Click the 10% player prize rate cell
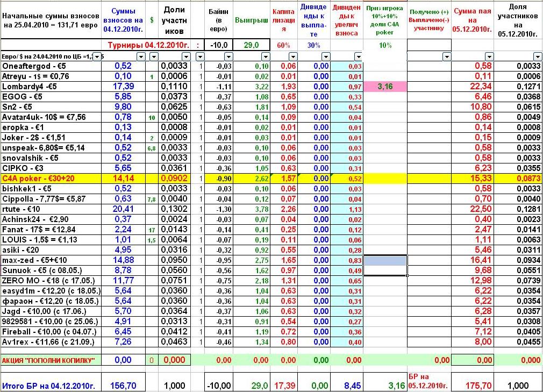This screenshot has width=543, height=392. click(x=385, y=45)
